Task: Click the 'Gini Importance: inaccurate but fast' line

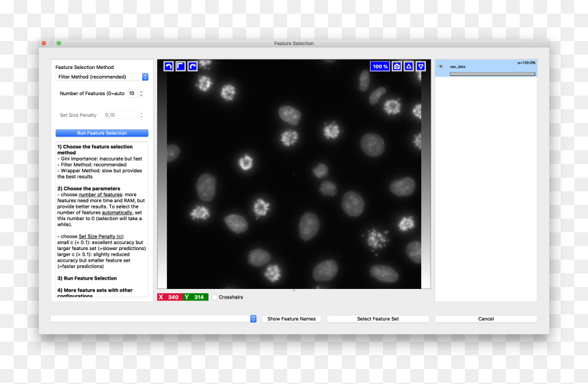Action: 100,159
